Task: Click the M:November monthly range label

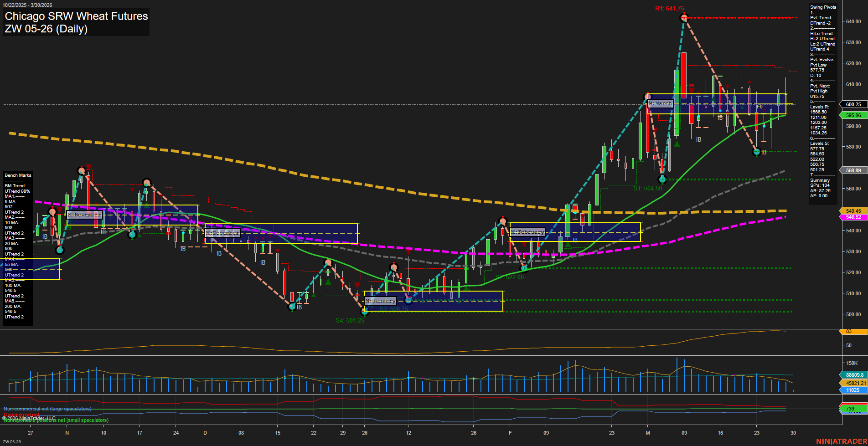Action: pyautogui.click(x=84, y=215)
